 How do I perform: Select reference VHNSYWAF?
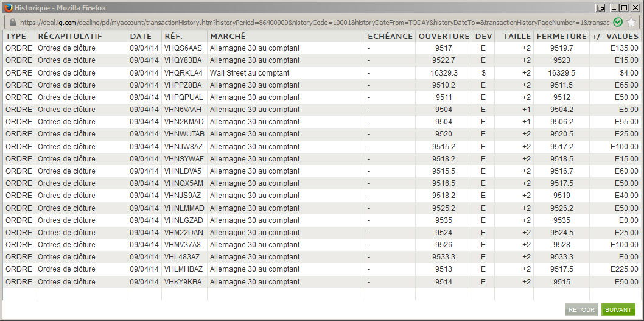coord(184,159)
